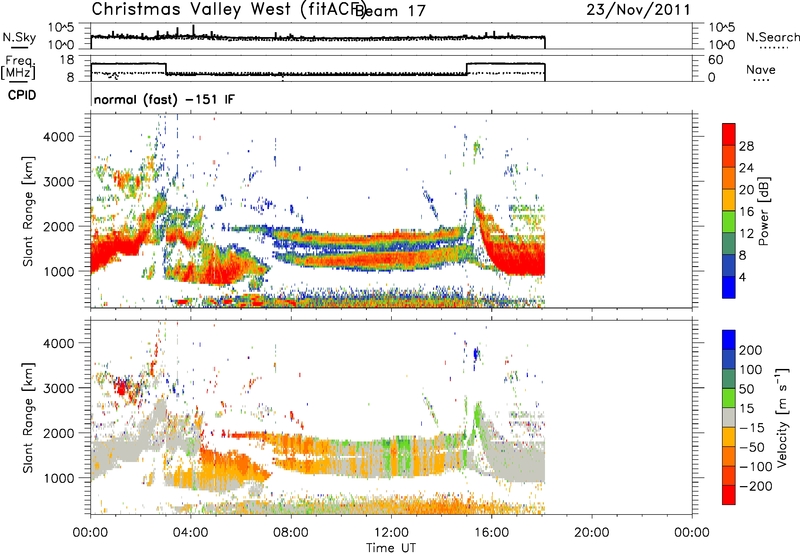Select the text normal (fast) -151 IF

(x=164, y=99)
